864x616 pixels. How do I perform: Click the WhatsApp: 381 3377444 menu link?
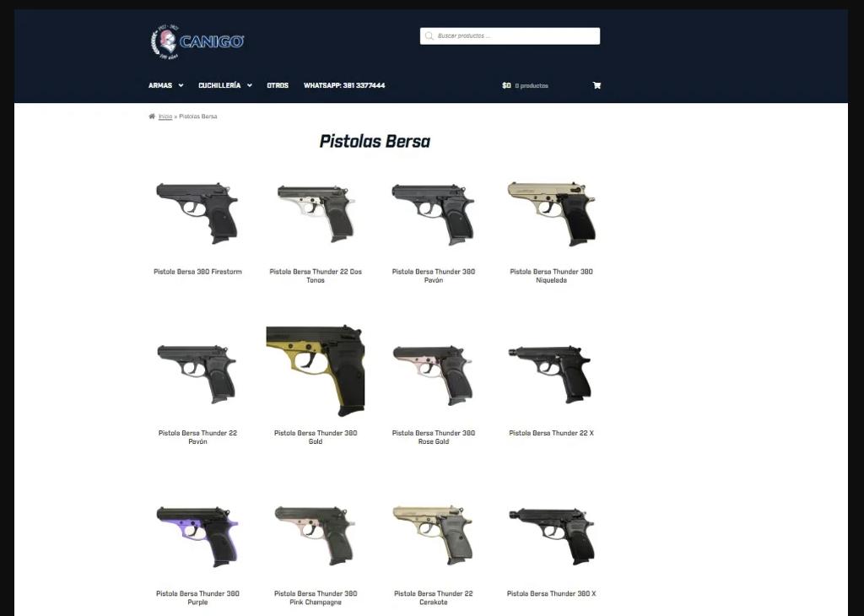click(344, 85)
